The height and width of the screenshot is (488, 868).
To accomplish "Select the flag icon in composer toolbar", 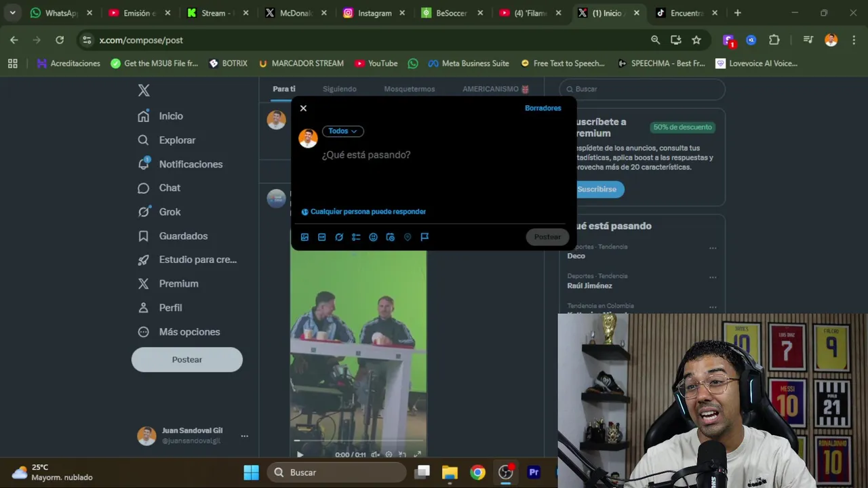I will click(425, 237).
